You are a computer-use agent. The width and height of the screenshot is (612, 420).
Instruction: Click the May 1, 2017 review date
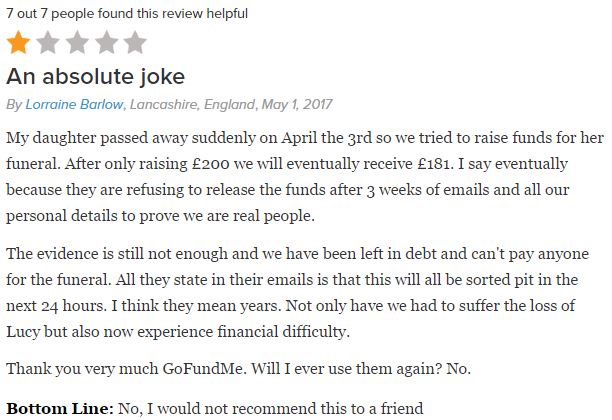[x=297, y=104]
